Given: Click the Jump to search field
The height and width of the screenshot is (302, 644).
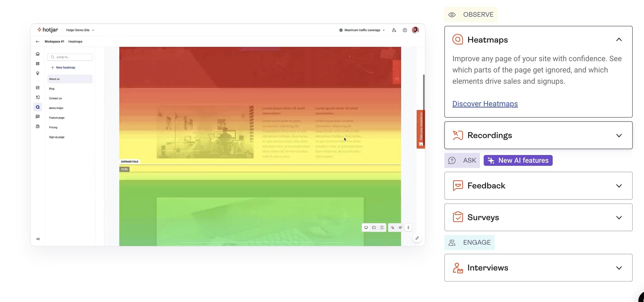Looking at the screenshot, I should [x=70, y=57].
